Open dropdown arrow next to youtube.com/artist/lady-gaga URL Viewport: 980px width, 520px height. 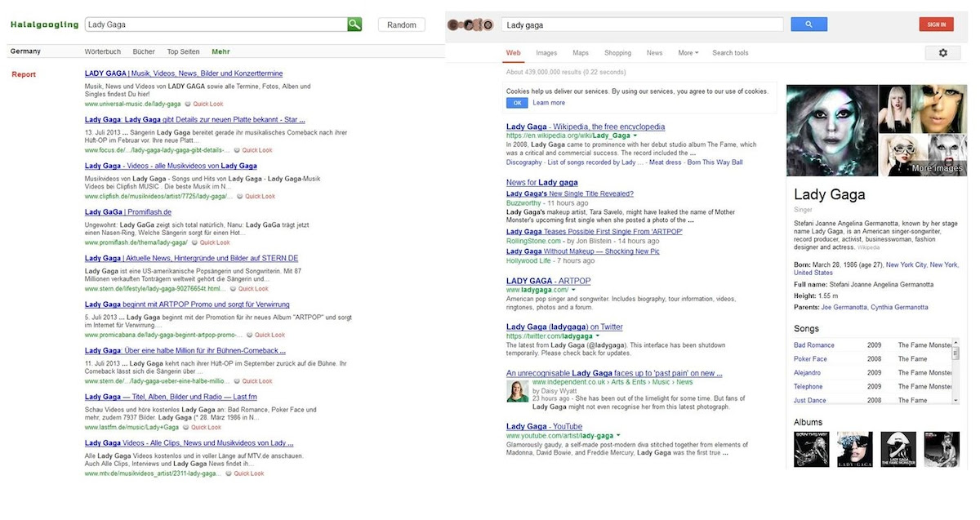(x=618, y=435)
